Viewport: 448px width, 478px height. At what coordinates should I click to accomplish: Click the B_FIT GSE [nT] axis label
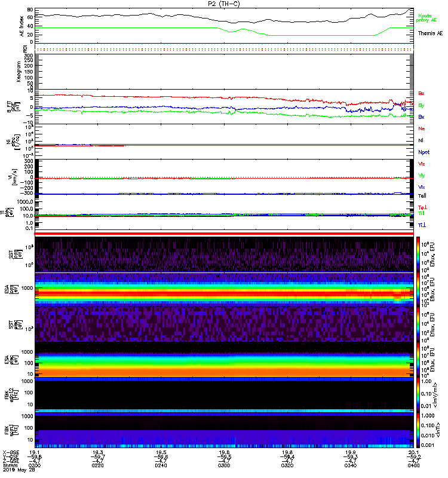14,107
